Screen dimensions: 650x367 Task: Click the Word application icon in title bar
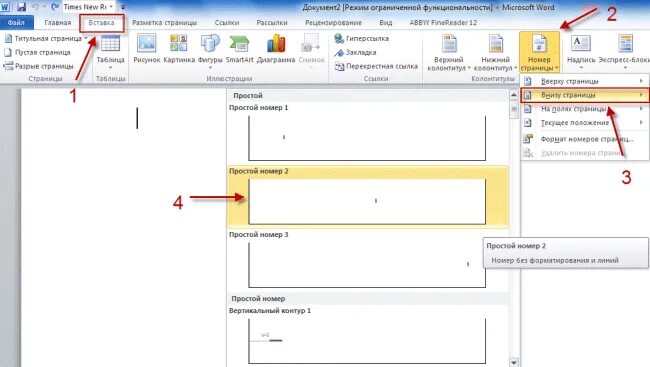(5, 7)
